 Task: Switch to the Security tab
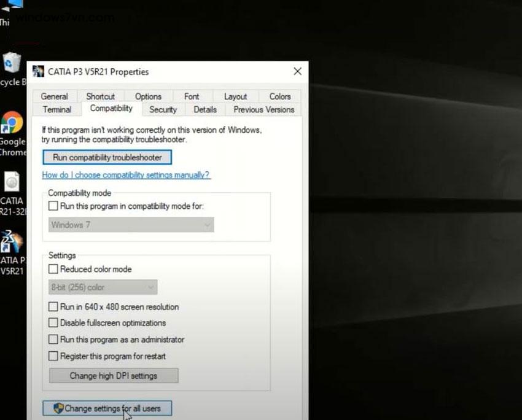(x=163, y=110)
